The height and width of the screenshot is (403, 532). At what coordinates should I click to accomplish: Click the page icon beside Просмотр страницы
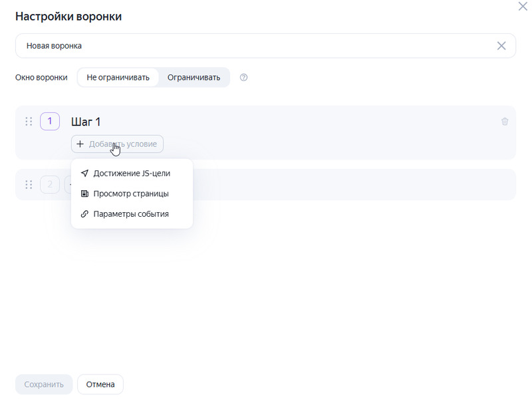pyautogui.click(x=84, y=194)
